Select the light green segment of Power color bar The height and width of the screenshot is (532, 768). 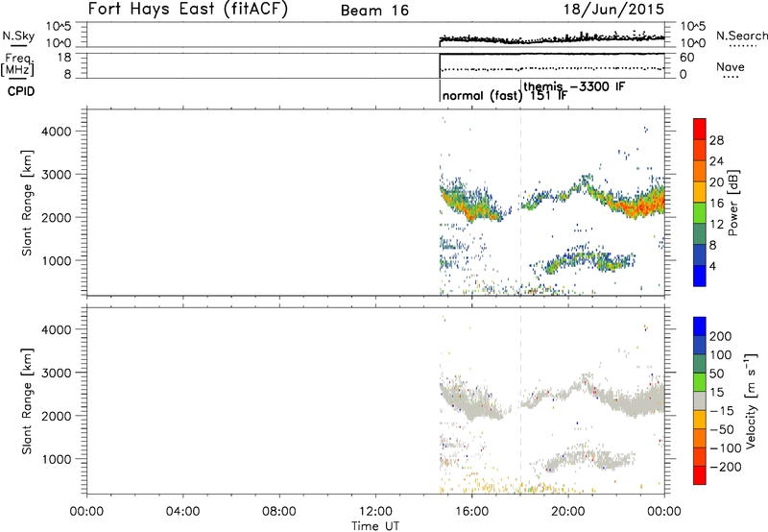point(700,213)
